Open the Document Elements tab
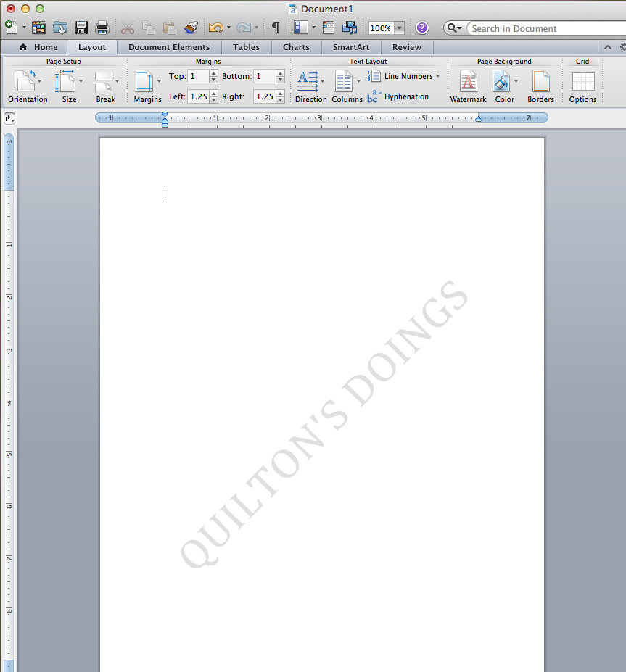This screenshot has height=672, width=626. coord(169,47)
